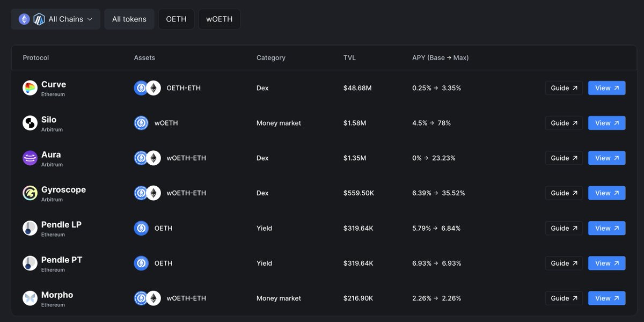The image size is (644, 322).
Task: Click the Morpho protocol name
Action: click(57, 295)
